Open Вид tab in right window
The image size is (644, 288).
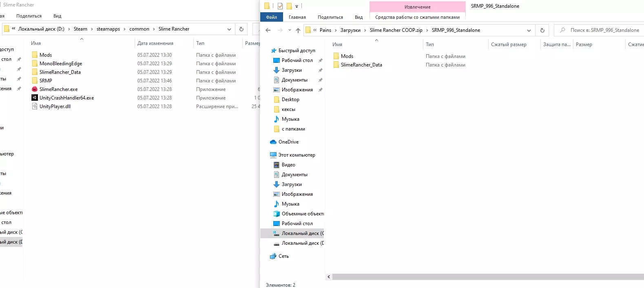point(359,17)
